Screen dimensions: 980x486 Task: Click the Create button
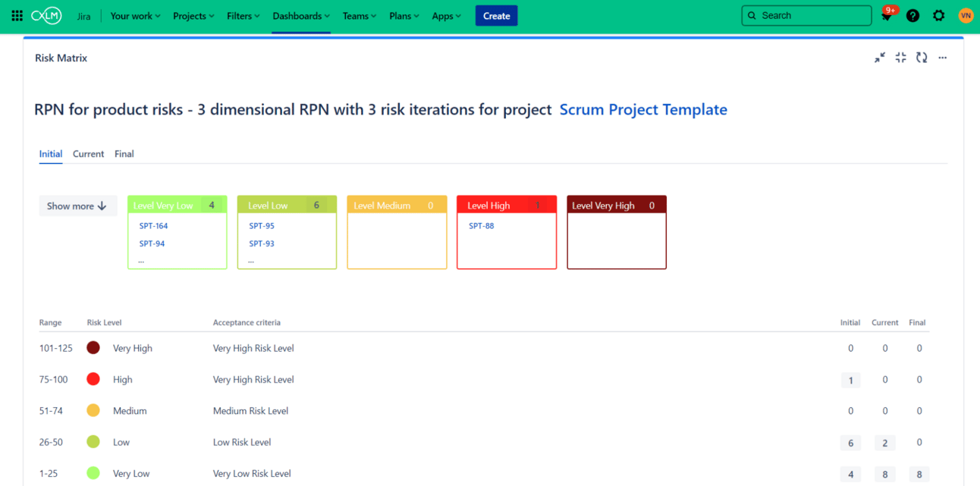(x=496, y=16)
